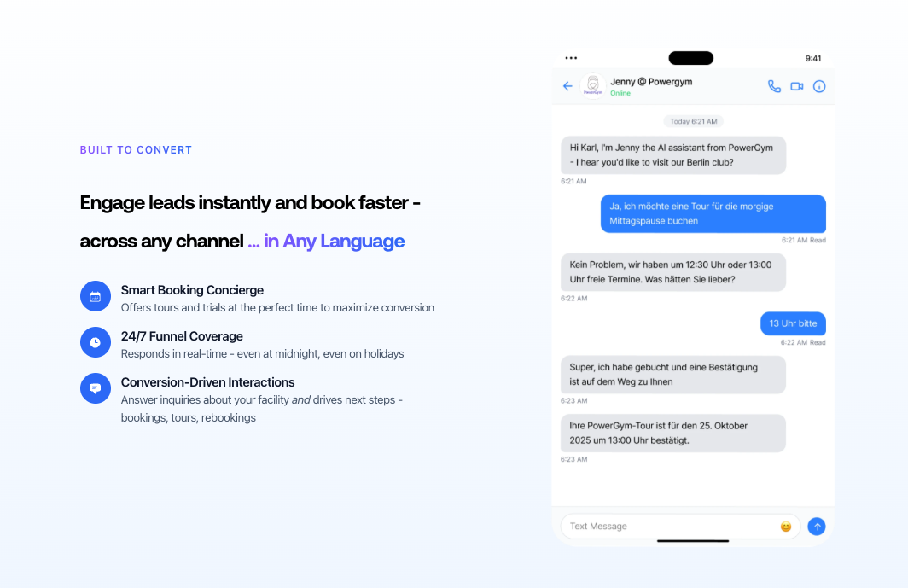The image size is (908, 588).
Task: Click the Conversion-Driven Interactions chat icon
Action: pyautogui.click(x=96, y=388)
